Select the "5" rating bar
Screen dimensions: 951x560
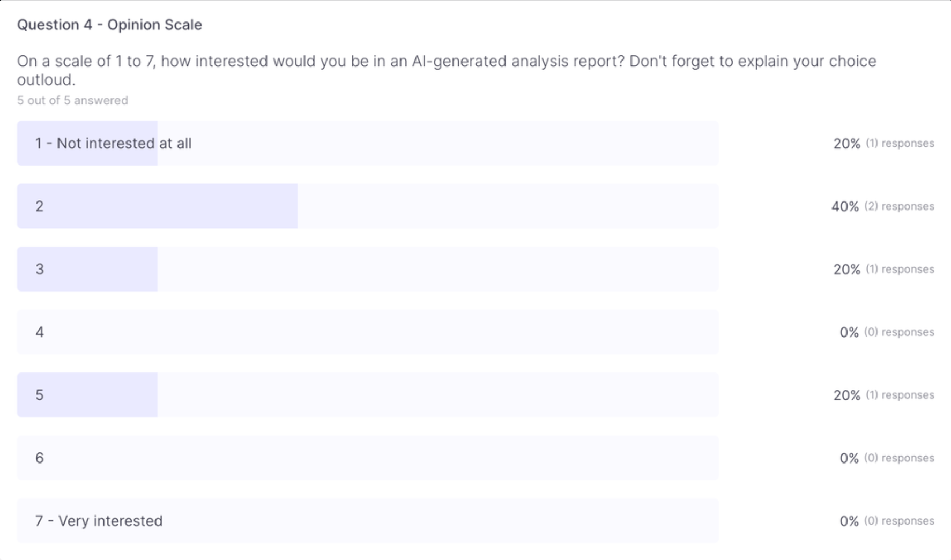(368, 395)
